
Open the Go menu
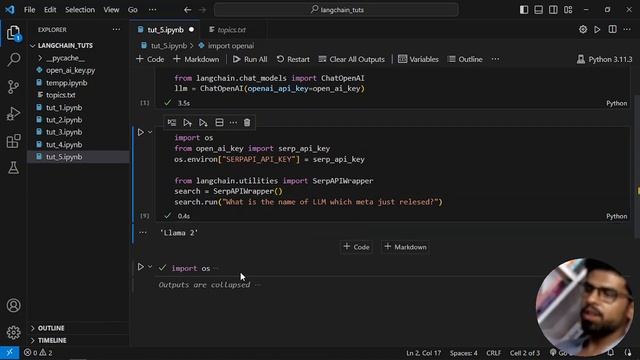point(133,10)
